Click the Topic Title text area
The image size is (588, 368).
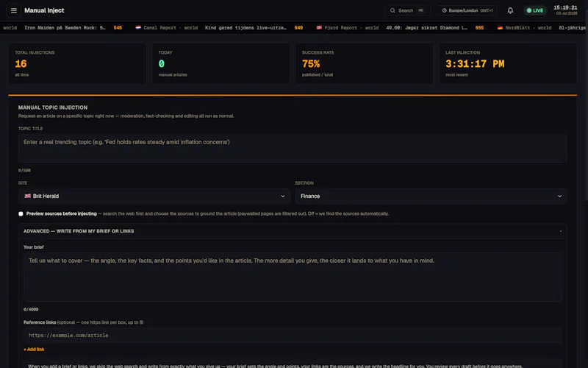[293, 149]
